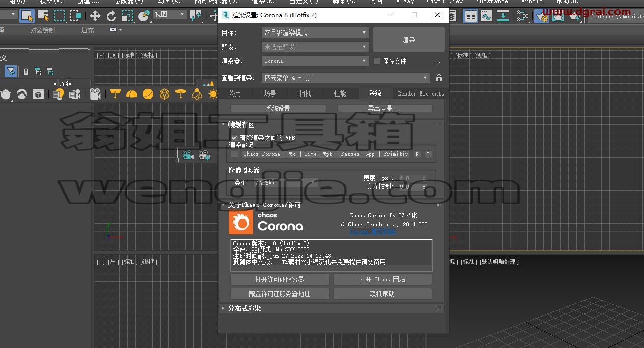Click the R reset render stamp button
644x348 pixels.
pos(417,154)
